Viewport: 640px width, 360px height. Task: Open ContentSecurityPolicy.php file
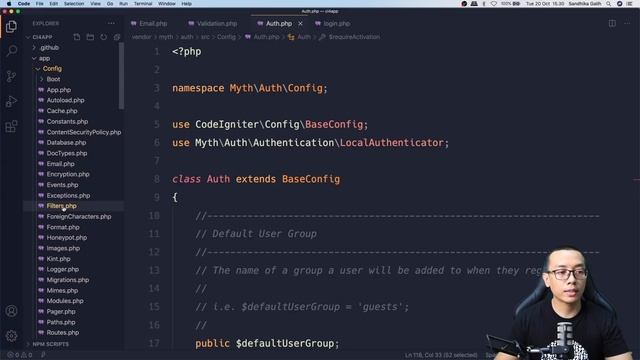(84, 132)
